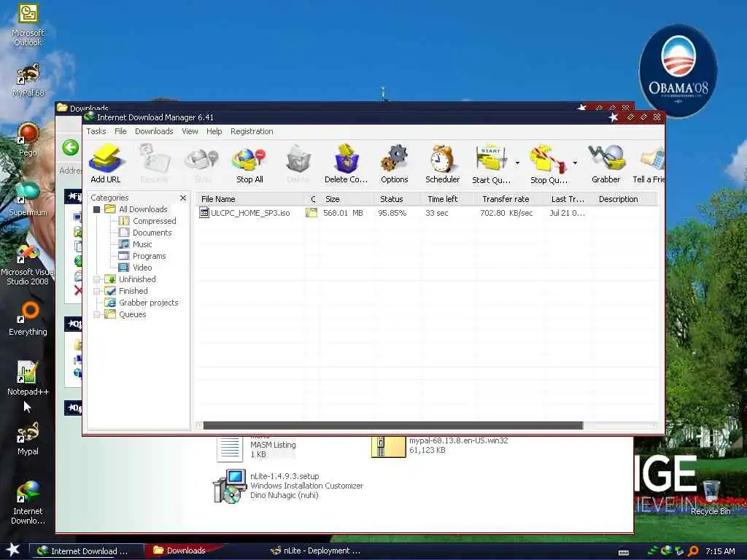
Task: Open the Scheduler clock icon
Action: [443, 163]
